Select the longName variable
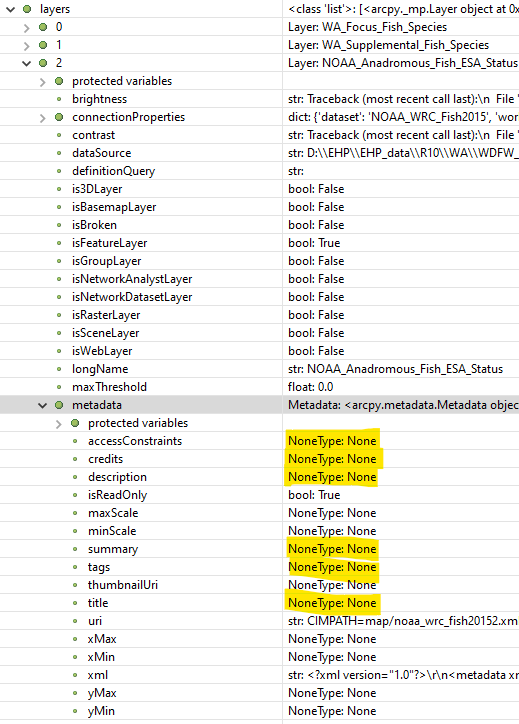The image size is (519, 724). 100,369
